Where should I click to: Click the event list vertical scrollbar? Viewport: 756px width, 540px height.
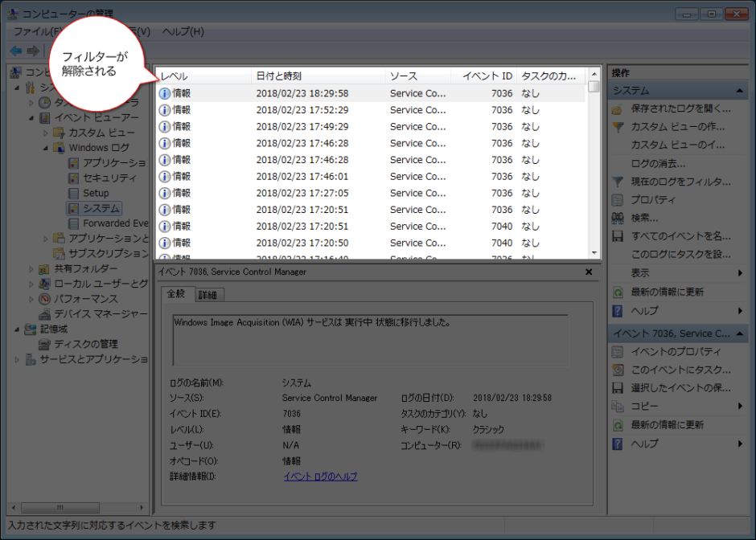tap(594, 169)
